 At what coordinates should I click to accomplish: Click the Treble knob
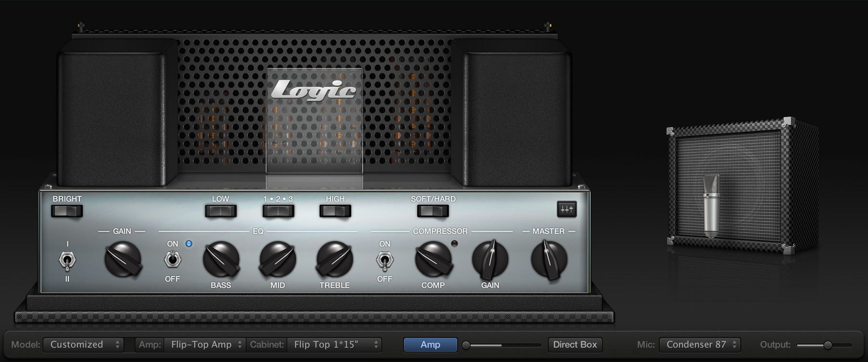coord(335,259)
